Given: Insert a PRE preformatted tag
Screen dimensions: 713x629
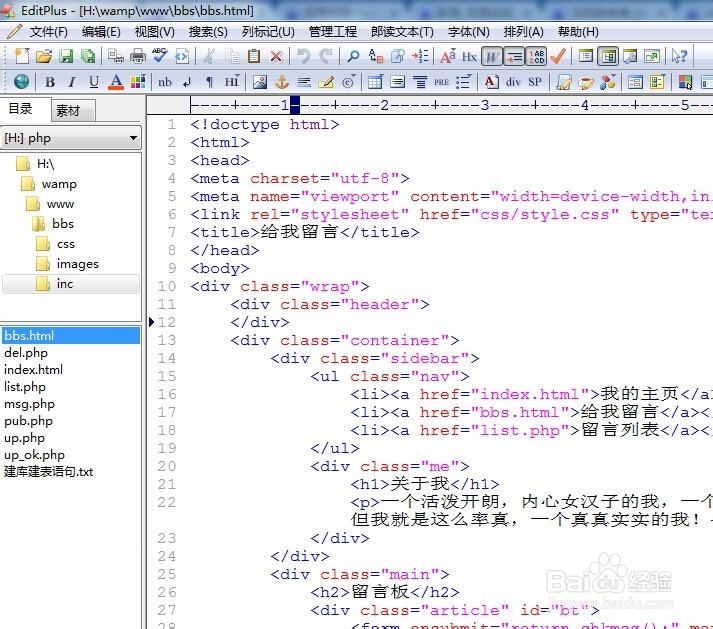Looking at the screenshot, I should click(x=442, y=82).
